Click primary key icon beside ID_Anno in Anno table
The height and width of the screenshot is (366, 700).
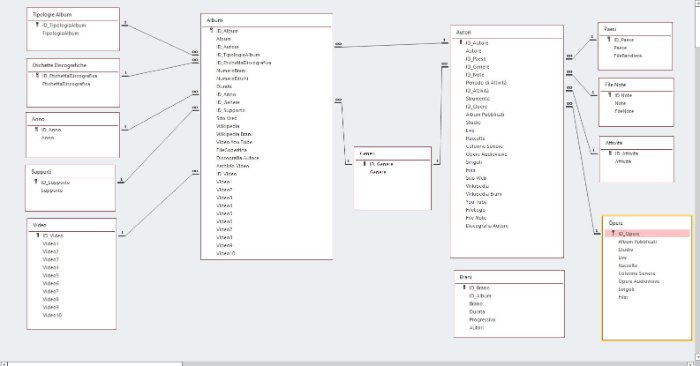point(37,129)
